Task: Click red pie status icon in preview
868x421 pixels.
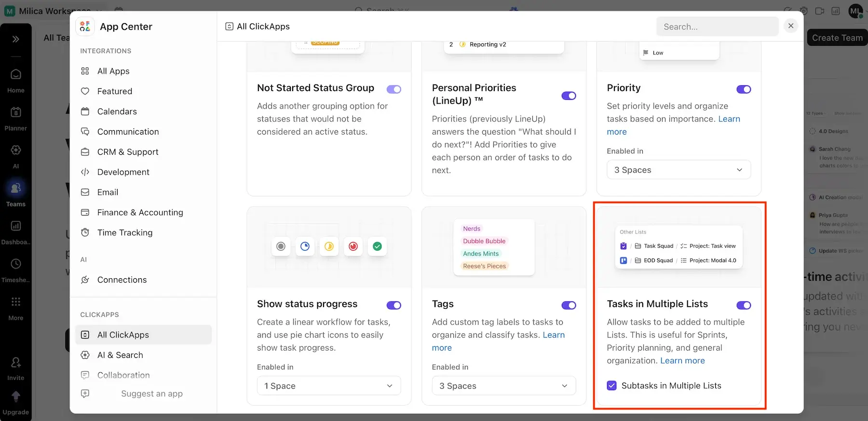Action: 353,246
